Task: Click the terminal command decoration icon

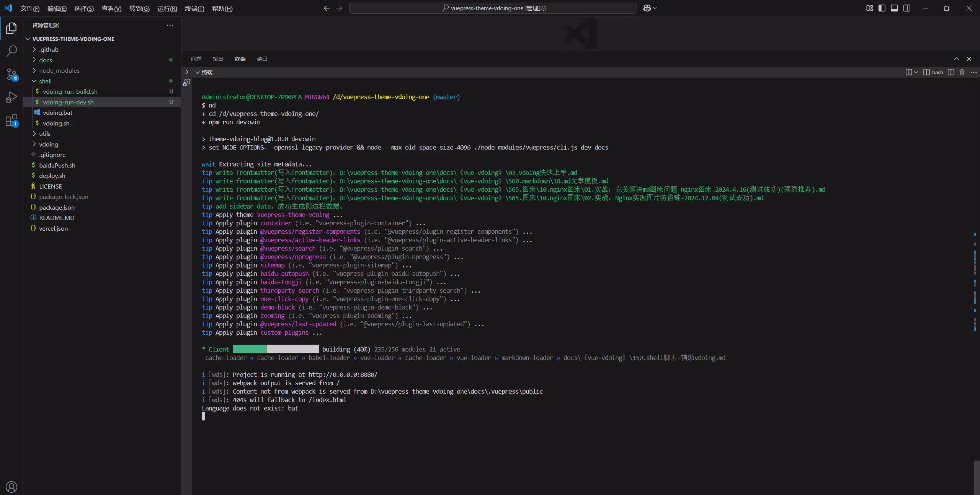Action: [187, 82]
